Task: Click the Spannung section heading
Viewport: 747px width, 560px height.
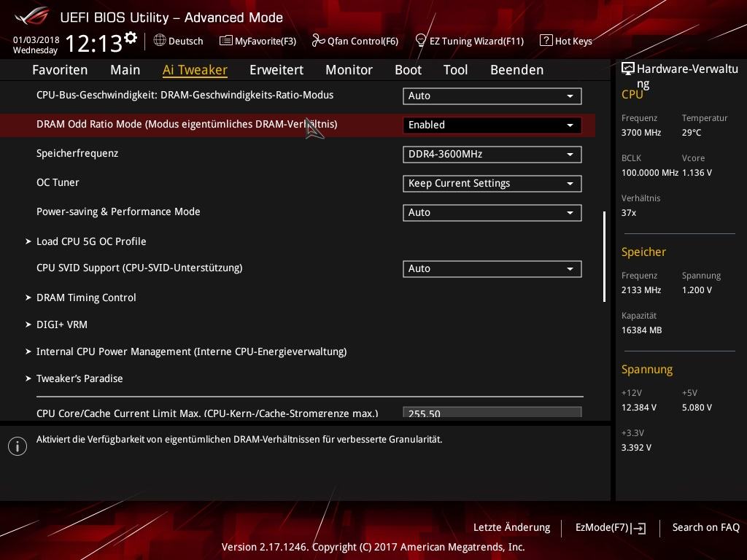Action: (x=647, y=370)
